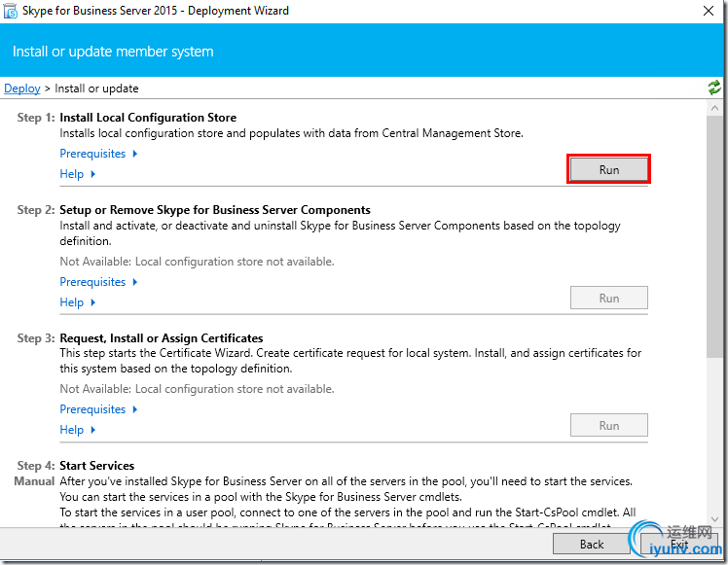Expand arrow beside Step 1 Prerequisites
The width and height of the screenshot is (728, 565).
click(x=135, y=154)
